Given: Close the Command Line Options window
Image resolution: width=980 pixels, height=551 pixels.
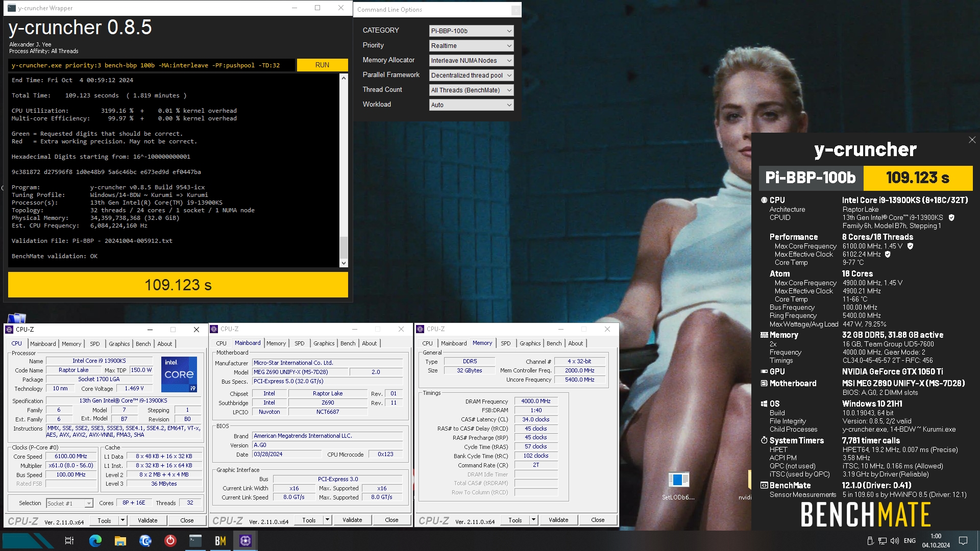Looking at the screenshot, I should click(516, 10).
